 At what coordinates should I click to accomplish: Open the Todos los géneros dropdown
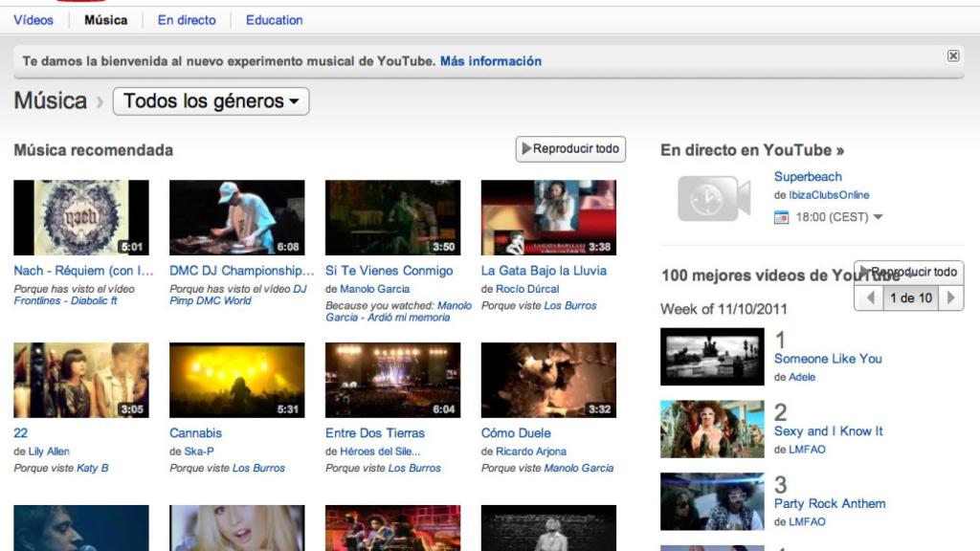(211, 101)
